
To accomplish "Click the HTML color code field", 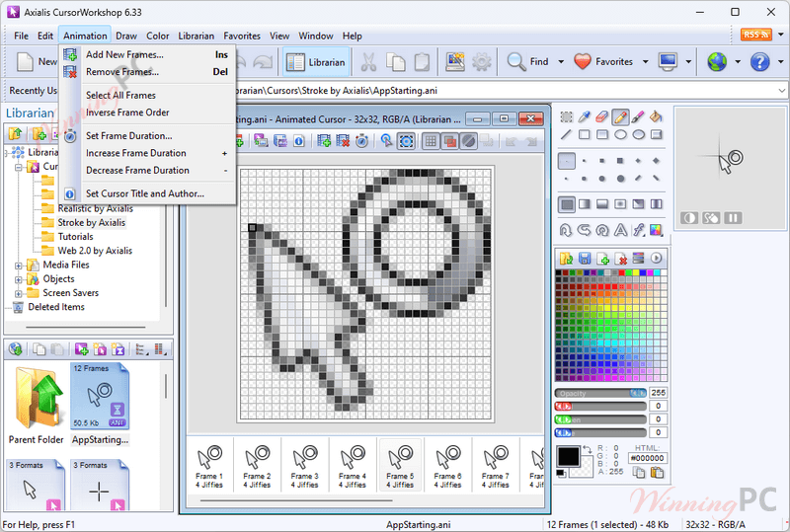I will click(648, 458).
